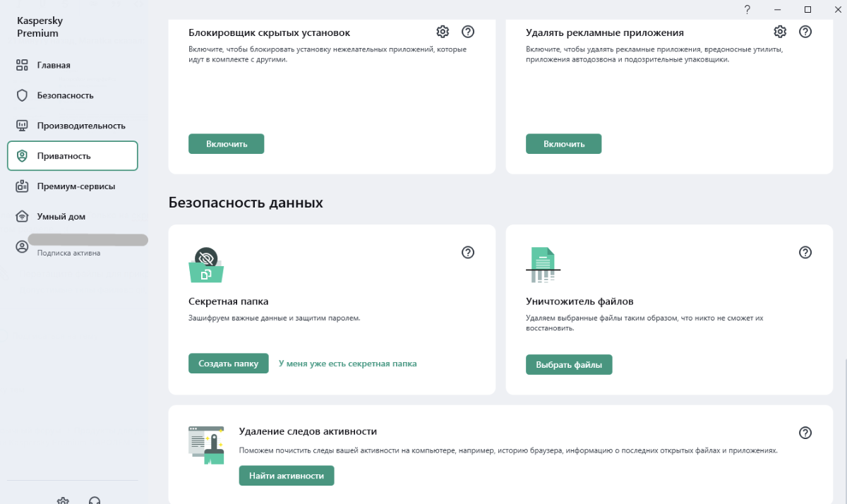The height and width of the screenshot is (504, 847).
Task: Open help for Блокировщик скрытых установок
Action: tap(468, 32)
